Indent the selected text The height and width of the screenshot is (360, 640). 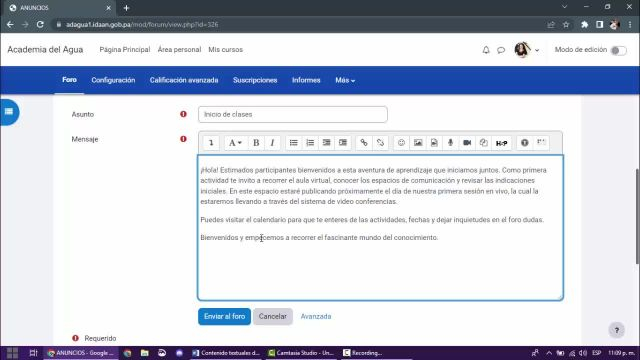pos(343,143)
